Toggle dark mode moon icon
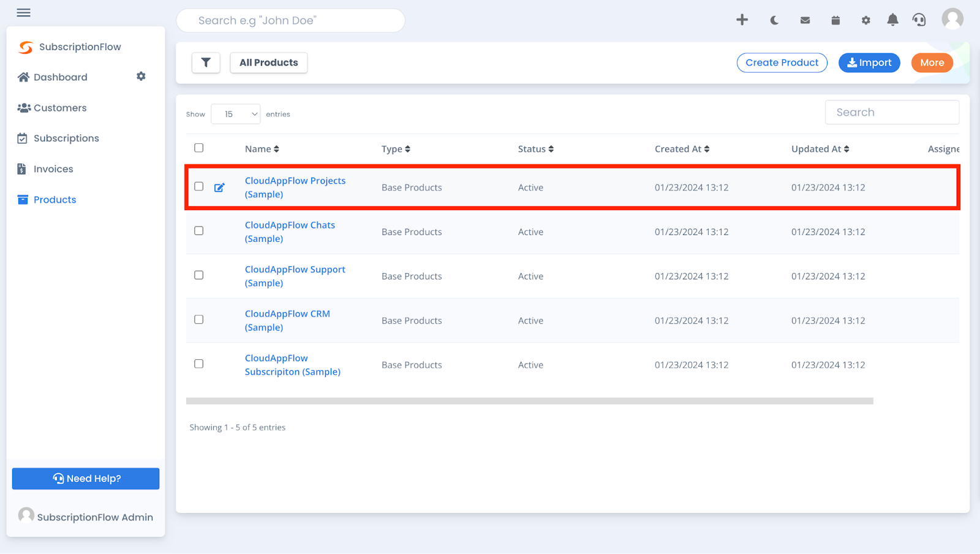 click(774, 20)
